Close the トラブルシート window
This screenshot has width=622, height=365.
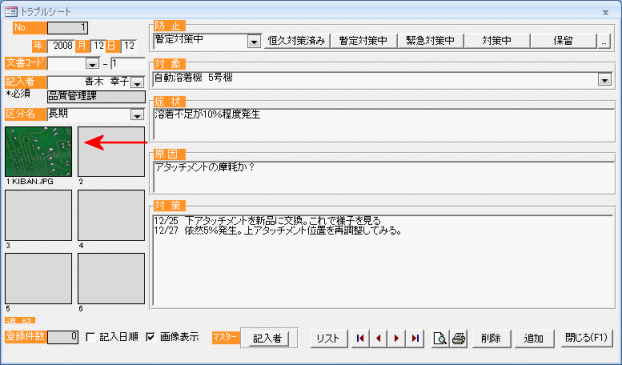(605, 12)
